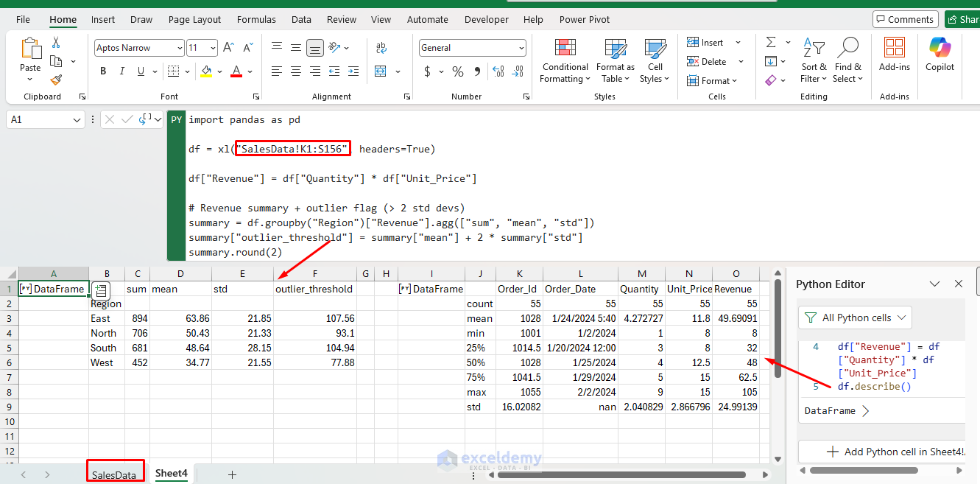This screenshot has width=980, height=484.
Task: Open Format as Table gallery
Action: [x=616, y=61]
